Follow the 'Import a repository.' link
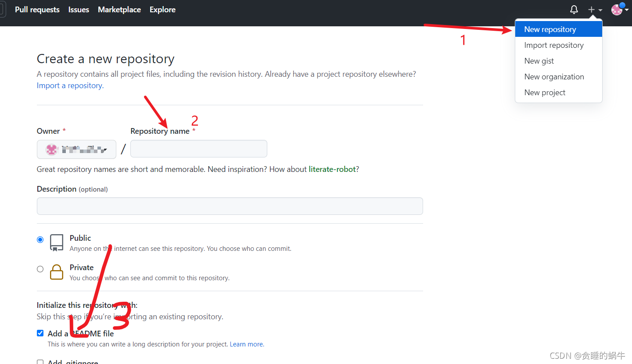 tap(70, 86)
